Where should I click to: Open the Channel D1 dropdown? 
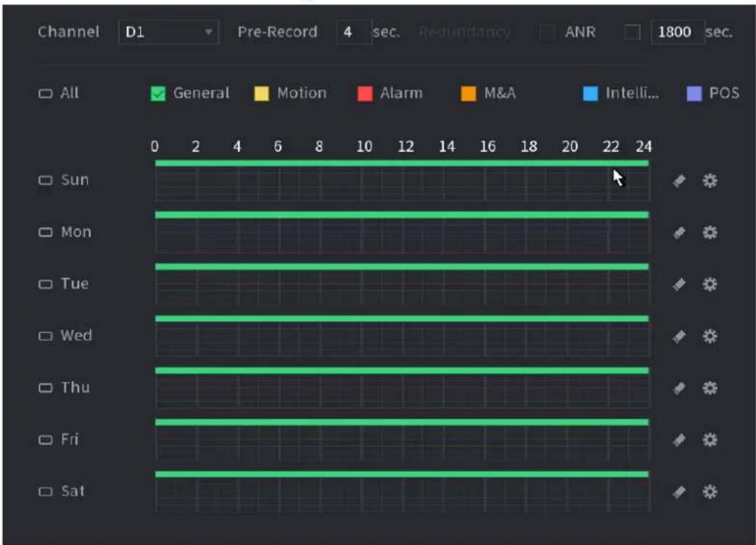point(168,33)
